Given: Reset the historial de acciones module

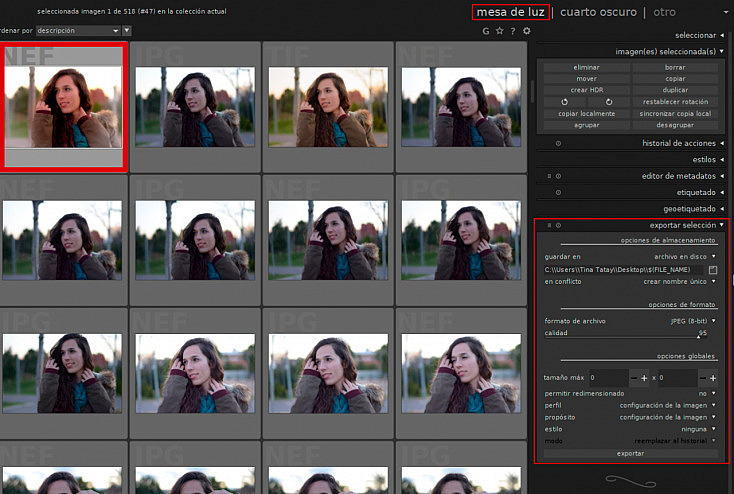Looking at the screenshot, I should pos(558,143).
